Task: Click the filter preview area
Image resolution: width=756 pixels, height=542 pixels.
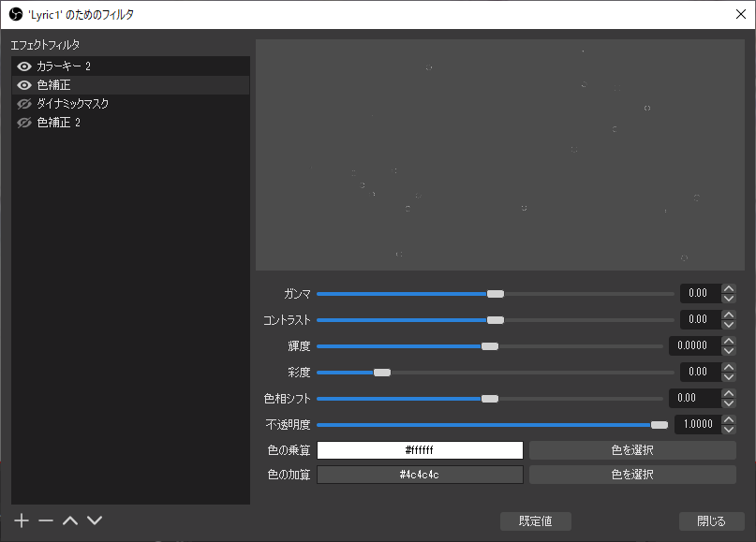Action: point(500,154)
